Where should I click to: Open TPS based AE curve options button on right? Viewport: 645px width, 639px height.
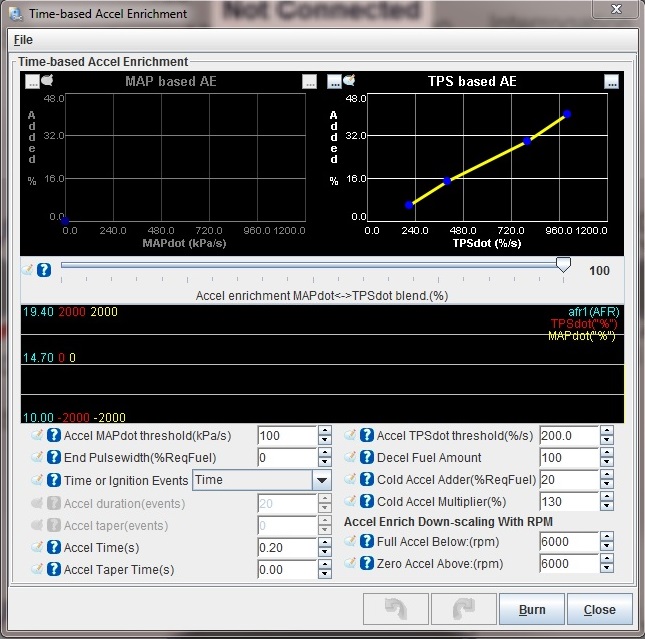click(x=612, y=81)
